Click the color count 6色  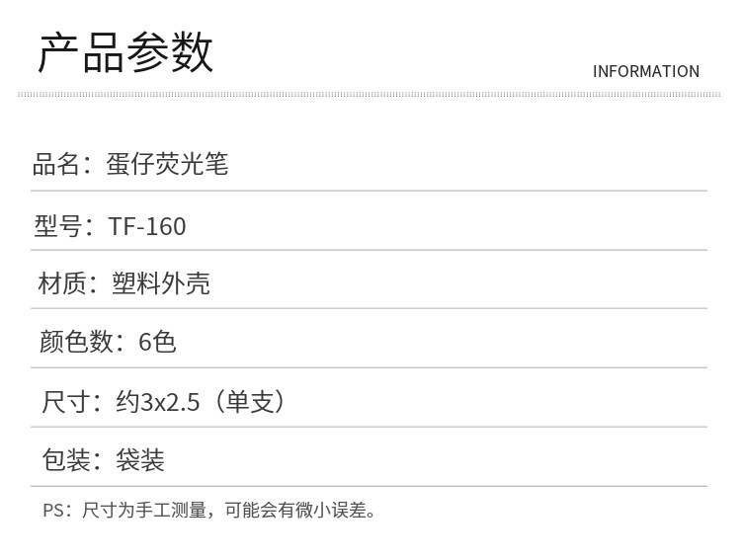click(157, 342)
